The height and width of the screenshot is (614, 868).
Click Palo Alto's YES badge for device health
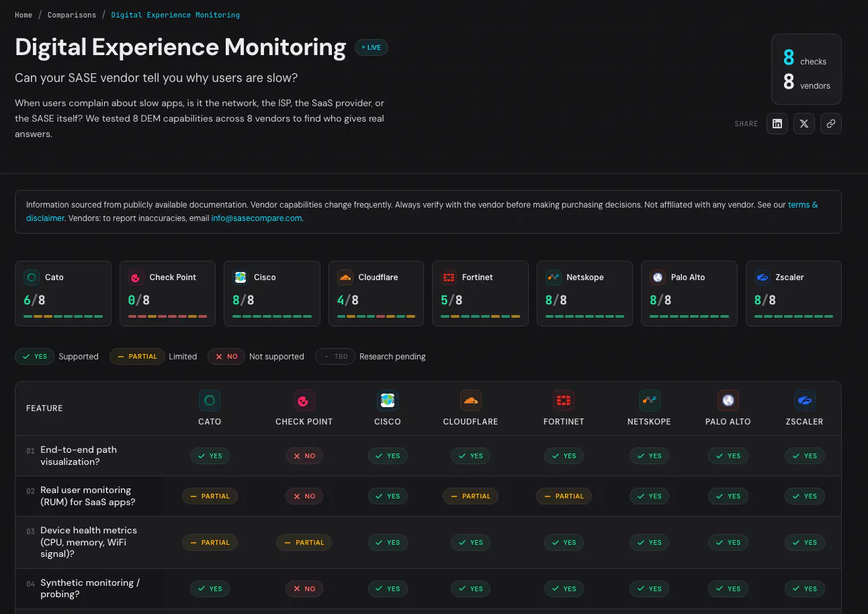[728, 542]
